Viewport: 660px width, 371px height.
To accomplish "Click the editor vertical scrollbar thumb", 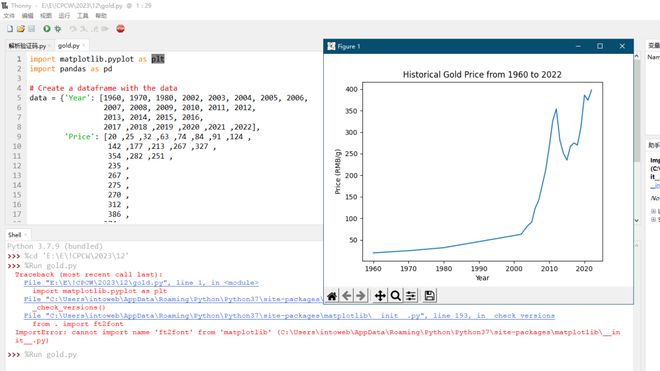I will click(636, 111).
